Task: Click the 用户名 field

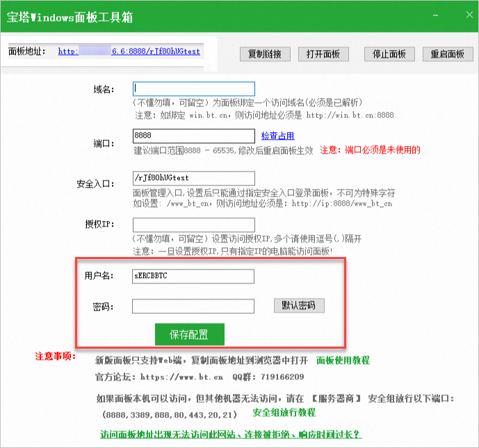Action: click(x=193, y=276)
